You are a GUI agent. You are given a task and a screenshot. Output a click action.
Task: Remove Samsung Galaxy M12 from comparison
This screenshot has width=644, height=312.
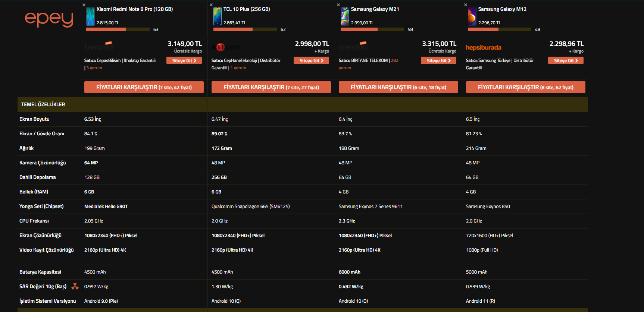(x=466, y=5)
